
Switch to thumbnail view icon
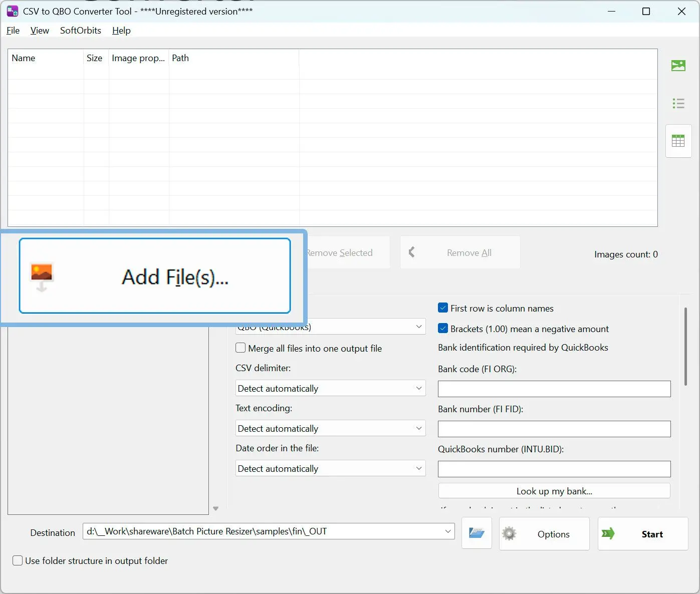678,66
